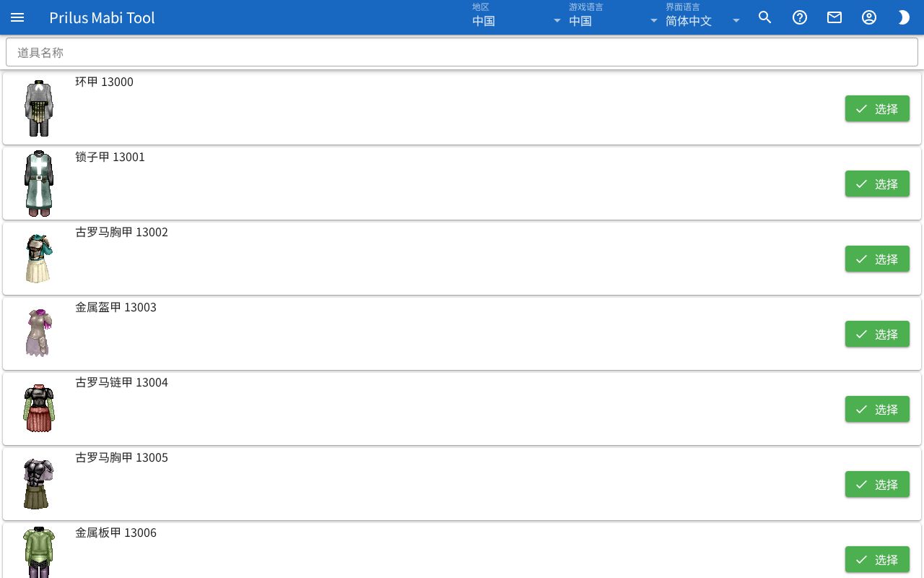Select the 环甲 13000 item button
924x578 pixels.
(877, 108)
